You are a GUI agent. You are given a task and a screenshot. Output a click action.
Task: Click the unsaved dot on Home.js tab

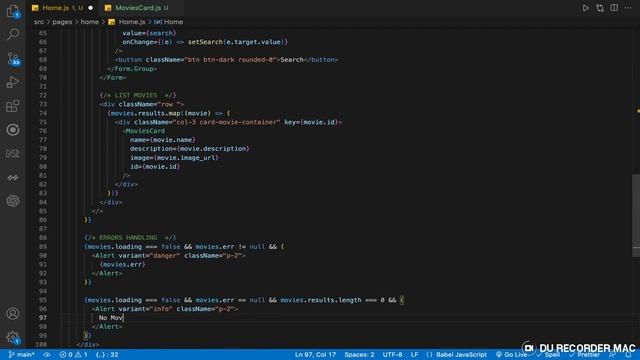click(x=91, y=8)
